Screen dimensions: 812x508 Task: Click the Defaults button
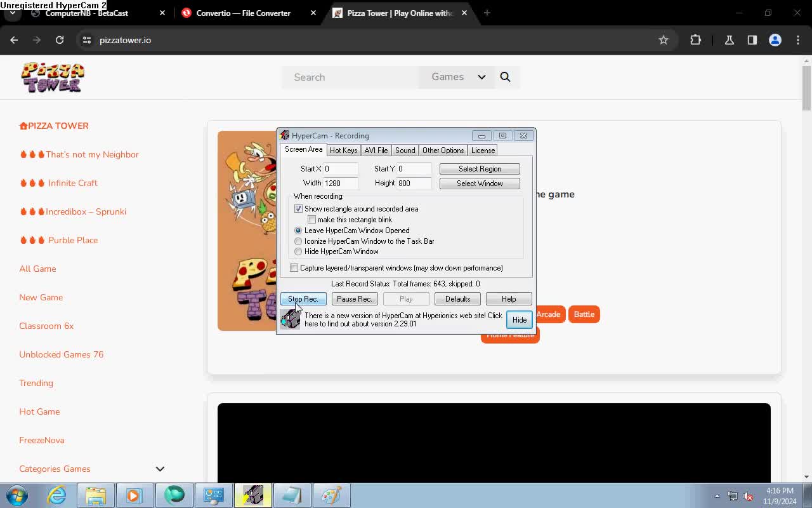pos(457,299)
